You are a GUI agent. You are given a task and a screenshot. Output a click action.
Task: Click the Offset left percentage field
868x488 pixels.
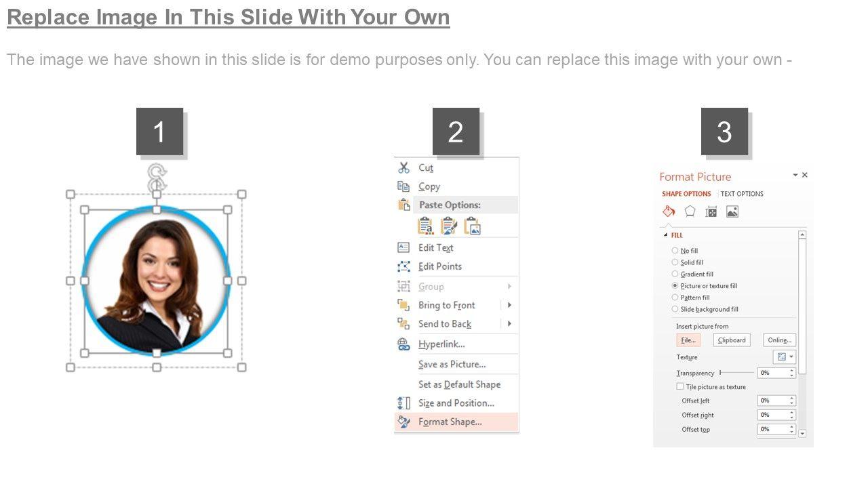point(772,401)
